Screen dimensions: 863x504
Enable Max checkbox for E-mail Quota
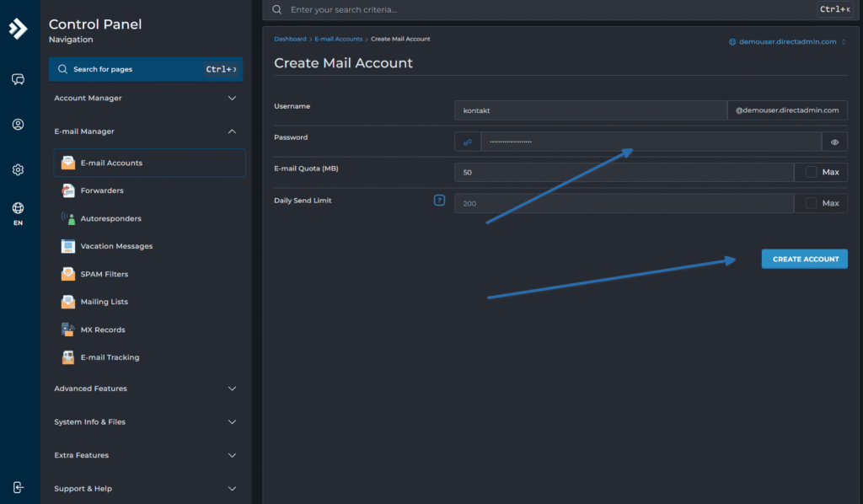(811, 173)
